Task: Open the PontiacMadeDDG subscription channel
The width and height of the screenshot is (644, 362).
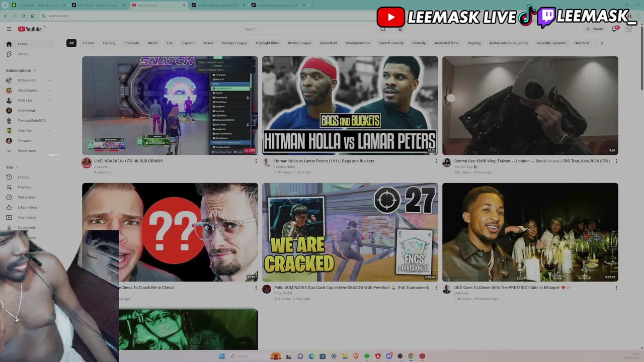Action: click(31, 121)
